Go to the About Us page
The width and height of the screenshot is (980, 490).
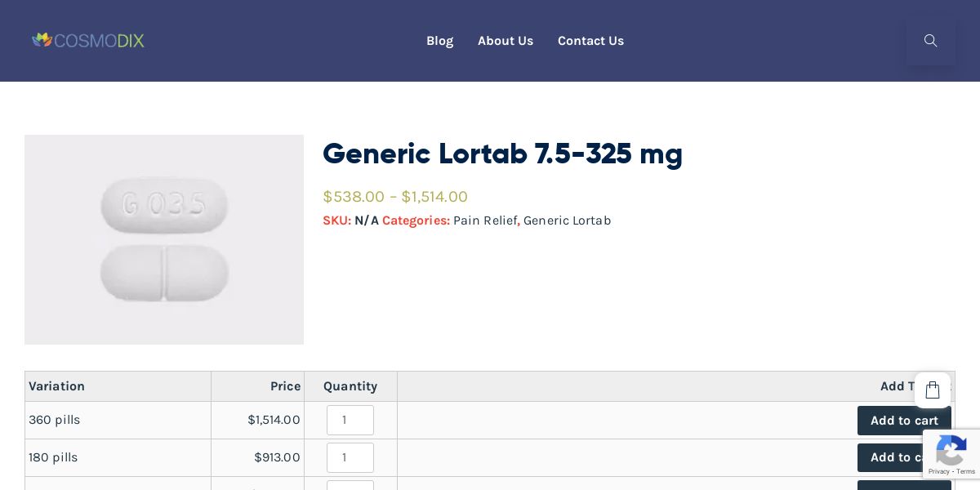pyautogui.click(x=506, y=41)
